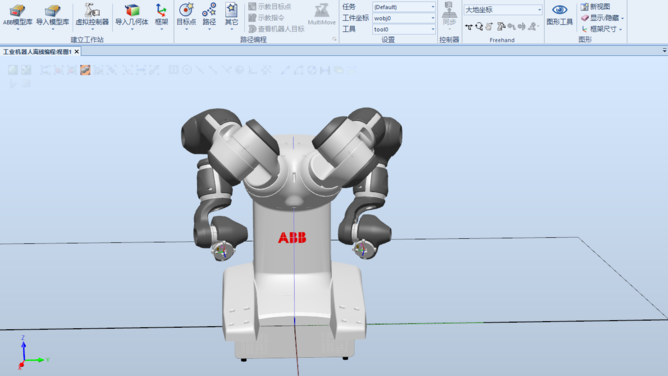668x376 pixels.
Task: Click the 导入模型库 import library icon
Action: point(52,15)
